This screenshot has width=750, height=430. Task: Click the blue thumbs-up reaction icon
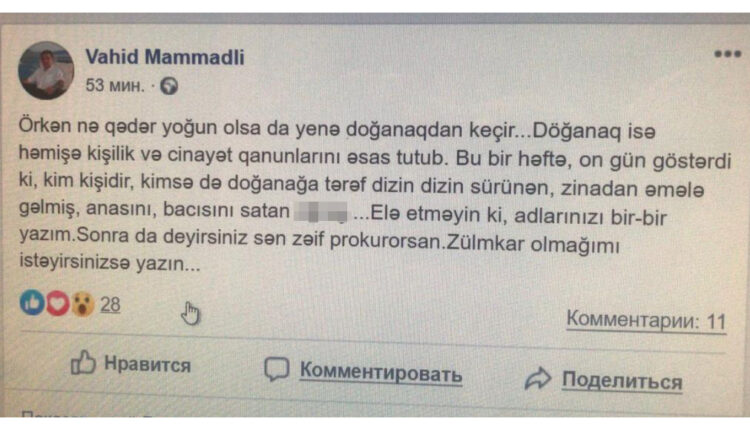pyautogui.click(x=32, y=302)
